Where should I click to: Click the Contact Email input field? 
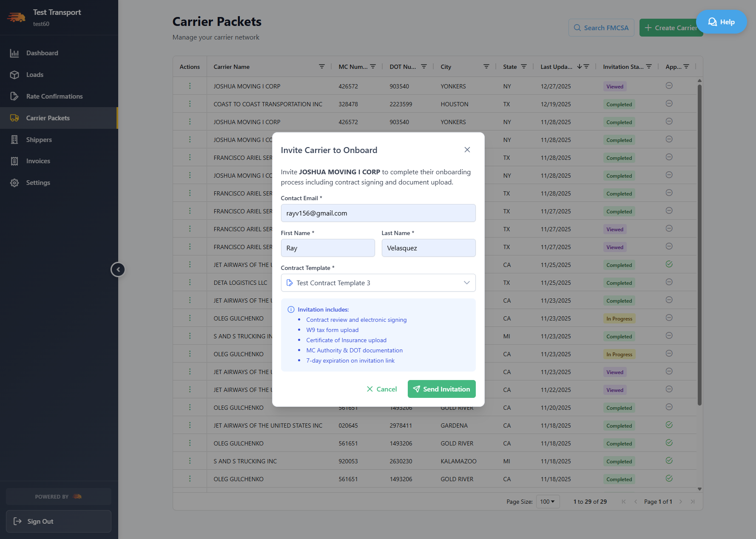[378, 213]
